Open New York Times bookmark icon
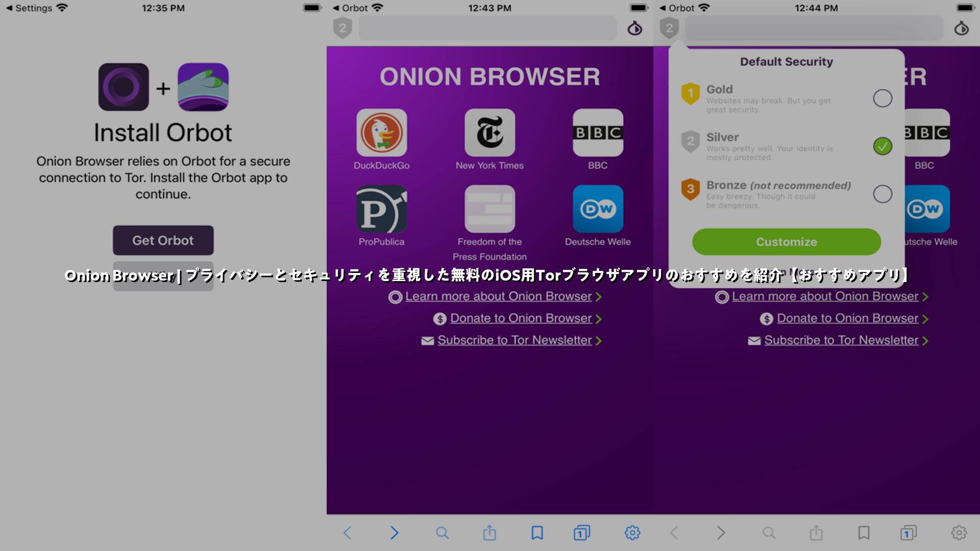The image size is (980, 551). tap(489, 133)
